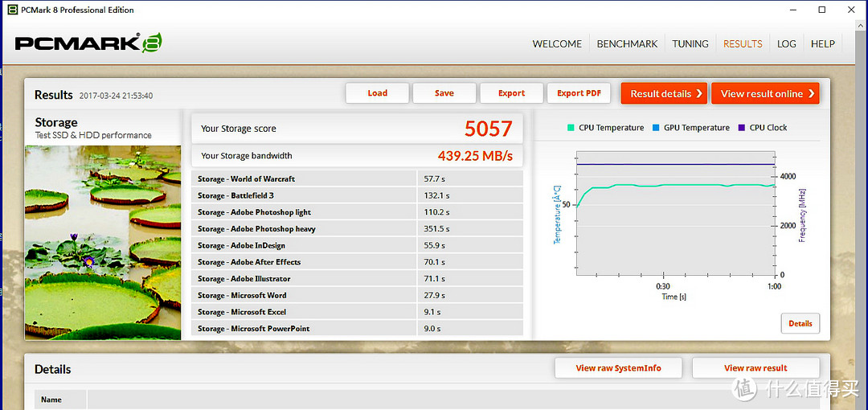Click the PCMark 8 title bar app icon
868x410 pixels.
tap(12, 10)
